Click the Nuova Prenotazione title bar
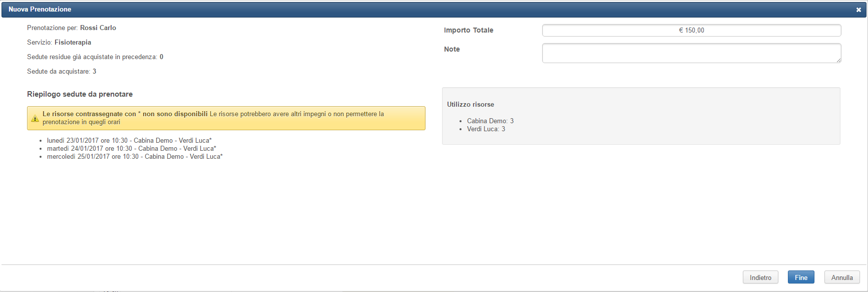The height and width of the screenshot is (292, 868). coord(433,10)
